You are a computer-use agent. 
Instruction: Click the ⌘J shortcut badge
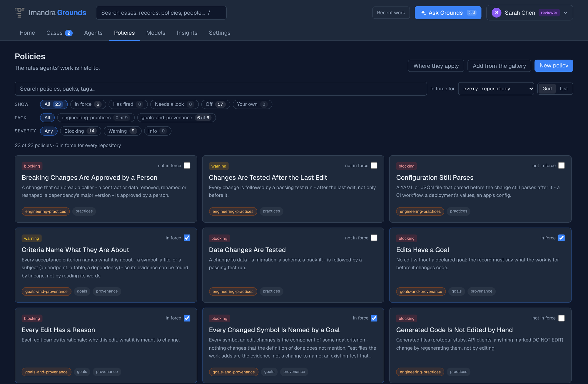click(472, 13)
